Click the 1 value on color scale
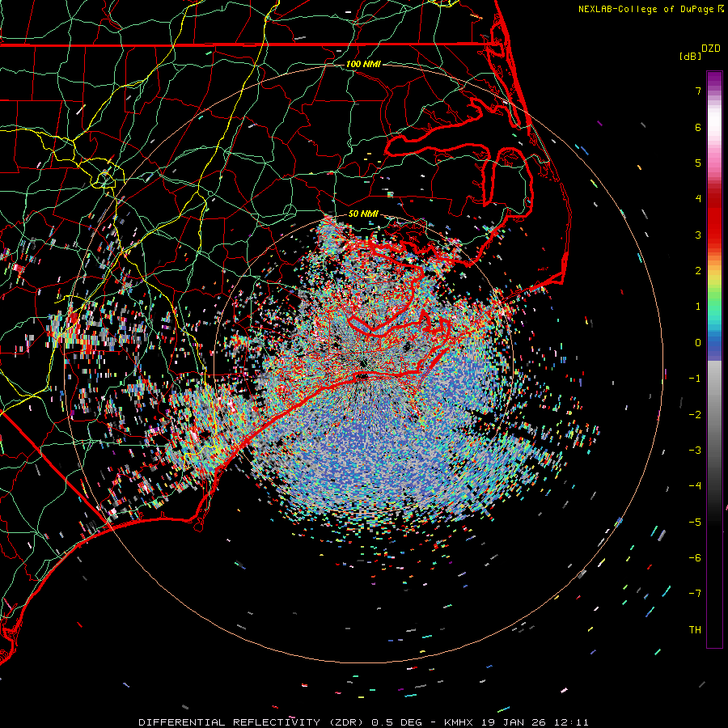 tap(698, 307)
